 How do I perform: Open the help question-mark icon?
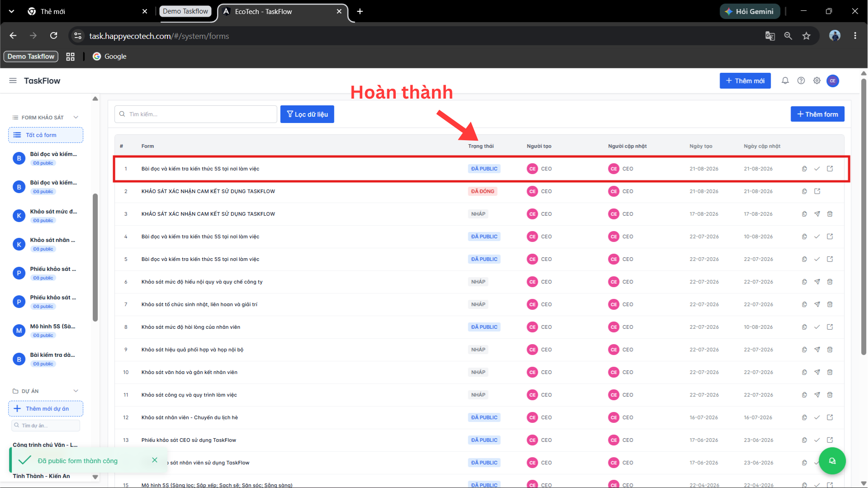click(801, 81)
